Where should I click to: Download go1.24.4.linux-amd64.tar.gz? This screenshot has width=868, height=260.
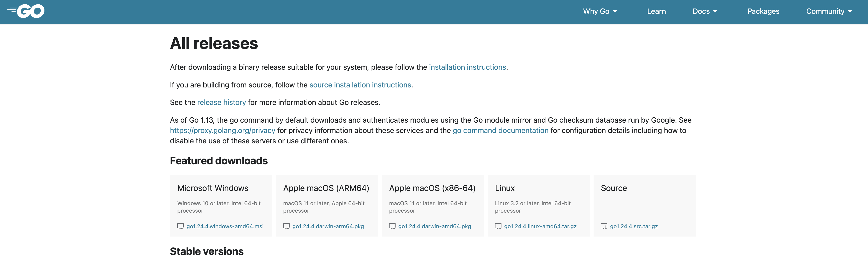click(540, 226)
